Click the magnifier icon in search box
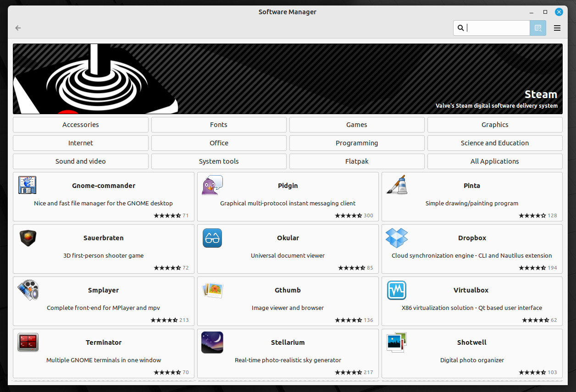 [460, 28]
